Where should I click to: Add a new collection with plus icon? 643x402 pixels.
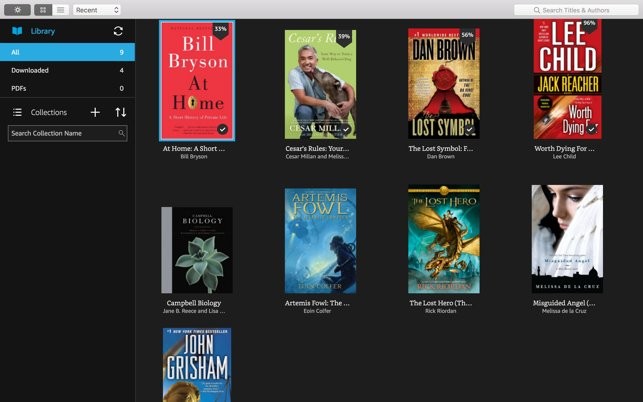pyautogui.click(x=95, y=112)
